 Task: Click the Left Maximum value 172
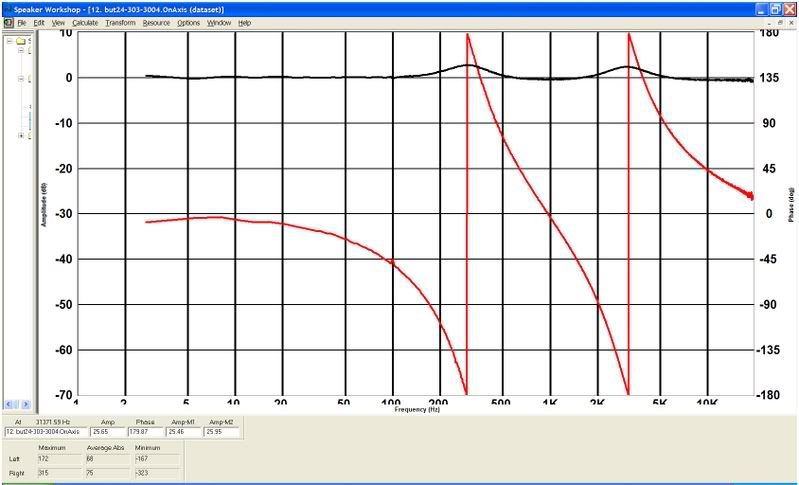click(x=59, y=460)
